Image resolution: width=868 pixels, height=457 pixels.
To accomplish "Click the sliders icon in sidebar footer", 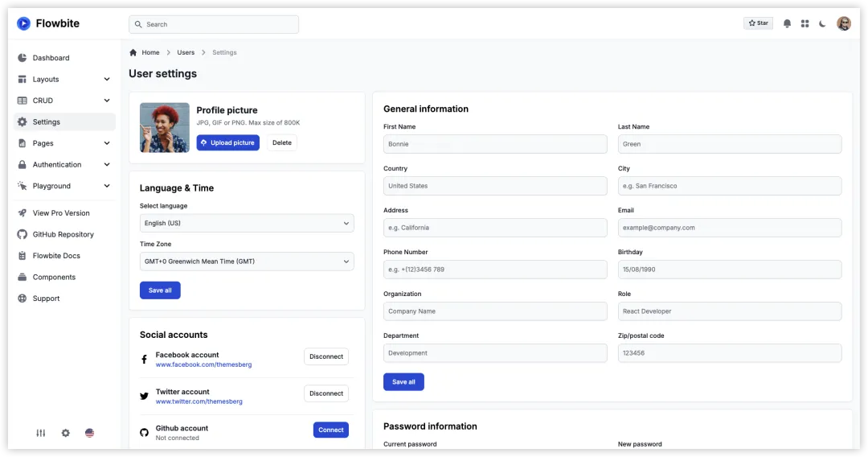I will [41, 433].
